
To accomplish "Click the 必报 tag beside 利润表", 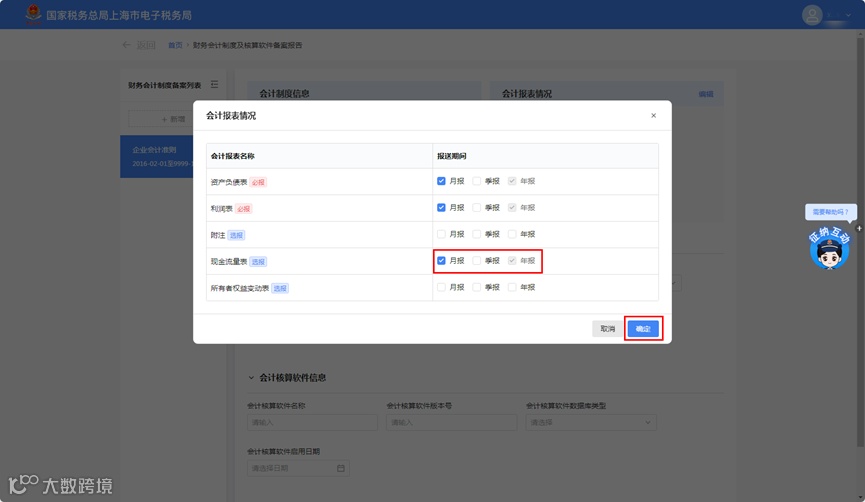I will click(243, 209).
